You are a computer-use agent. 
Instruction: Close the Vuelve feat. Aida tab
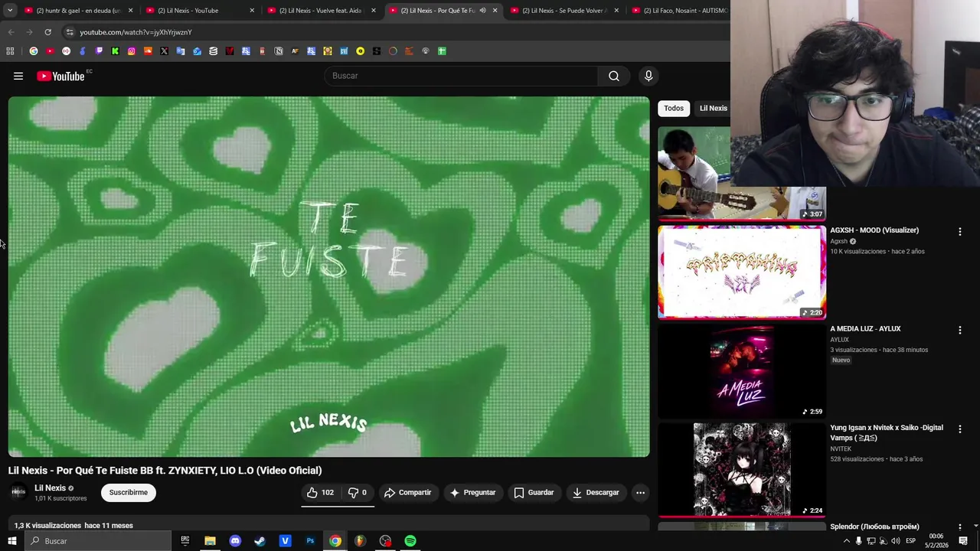click(x=374, y=11)
